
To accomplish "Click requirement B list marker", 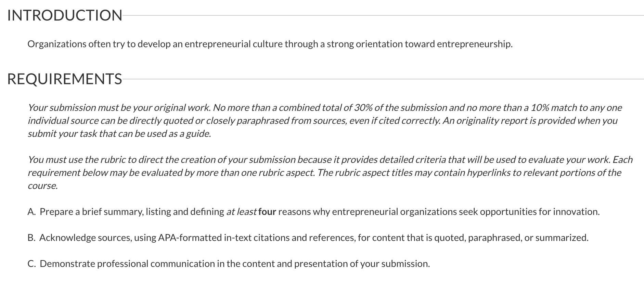I will [32, 238].
